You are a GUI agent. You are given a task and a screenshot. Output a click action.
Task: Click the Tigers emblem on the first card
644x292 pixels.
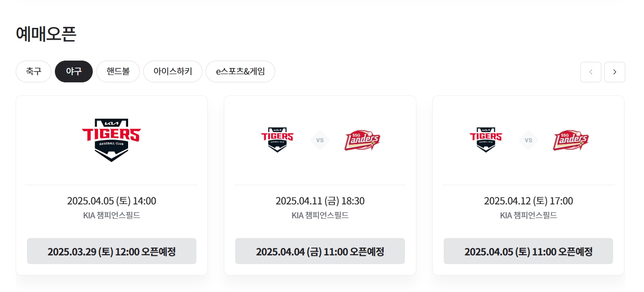click(111, 139)
